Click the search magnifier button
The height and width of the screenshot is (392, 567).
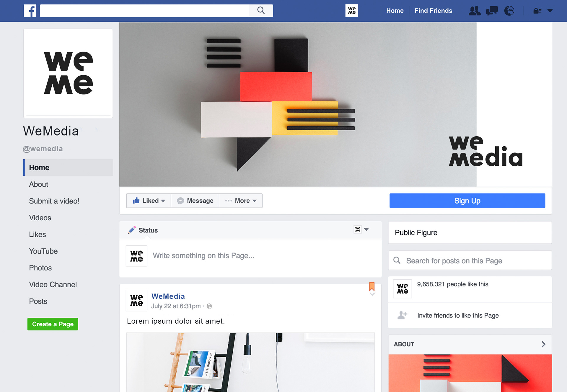pos(261,10)
